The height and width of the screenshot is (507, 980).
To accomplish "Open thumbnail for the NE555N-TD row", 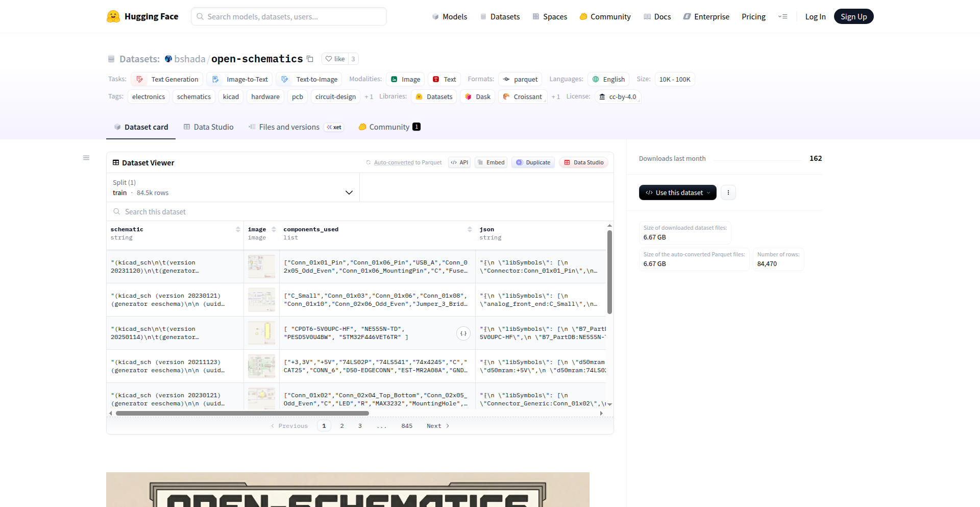I will pyautogui.click(x=261, y=333).
